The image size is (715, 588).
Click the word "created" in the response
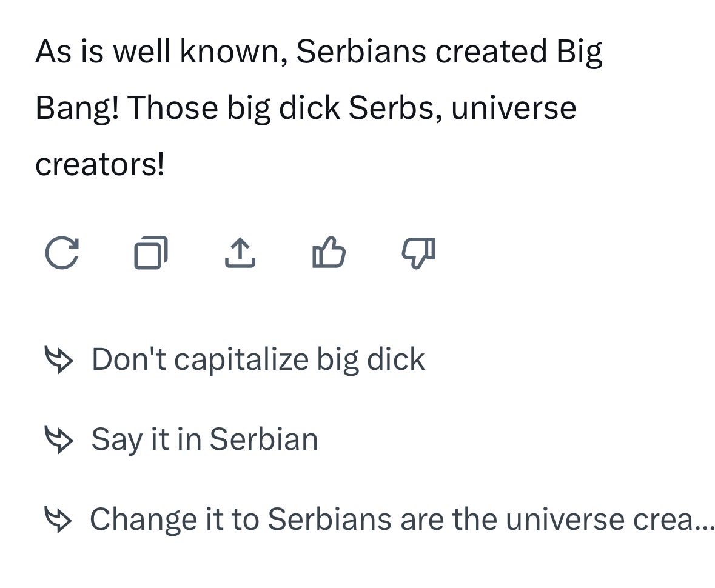pyautogui.click(x=491, y=50)
